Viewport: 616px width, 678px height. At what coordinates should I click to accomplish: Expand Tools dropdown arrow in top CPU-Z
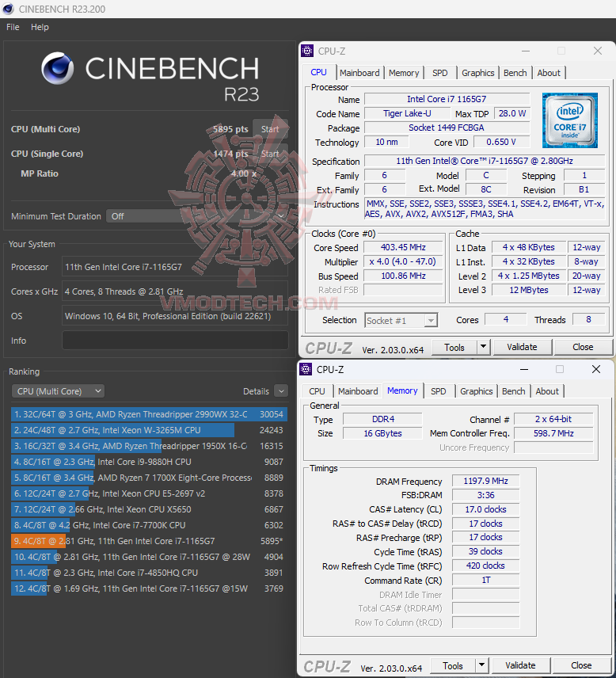(483, 347)
